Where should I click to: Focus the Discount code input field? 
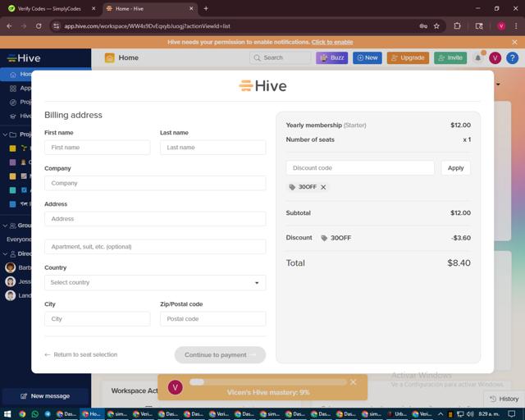pyautogui.click(x=360, y=168)
